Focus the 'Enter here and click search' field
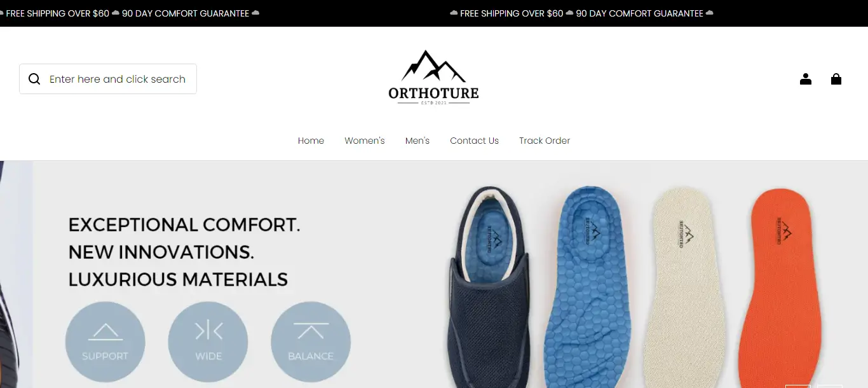 click(108, 79)
